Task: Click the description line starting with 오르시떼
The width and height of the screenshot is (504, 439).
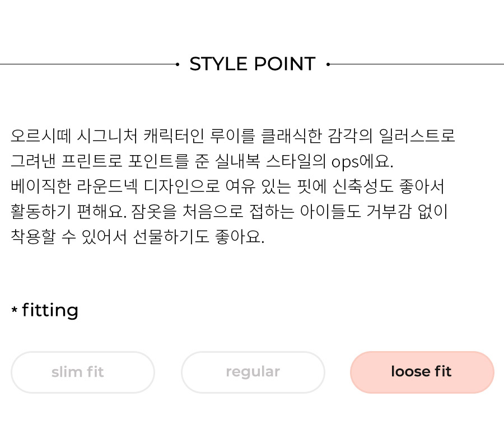Action: (233, 136)
